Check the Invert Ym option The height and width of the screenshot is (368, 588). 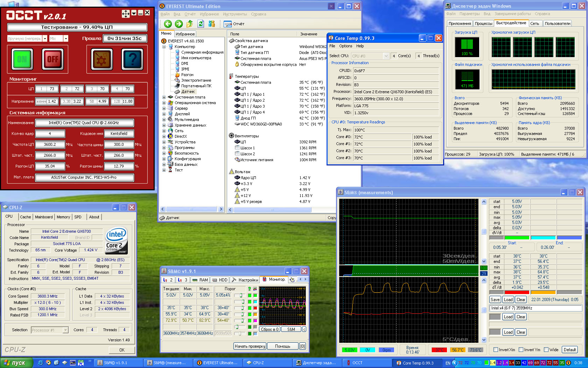pos(521,349)
